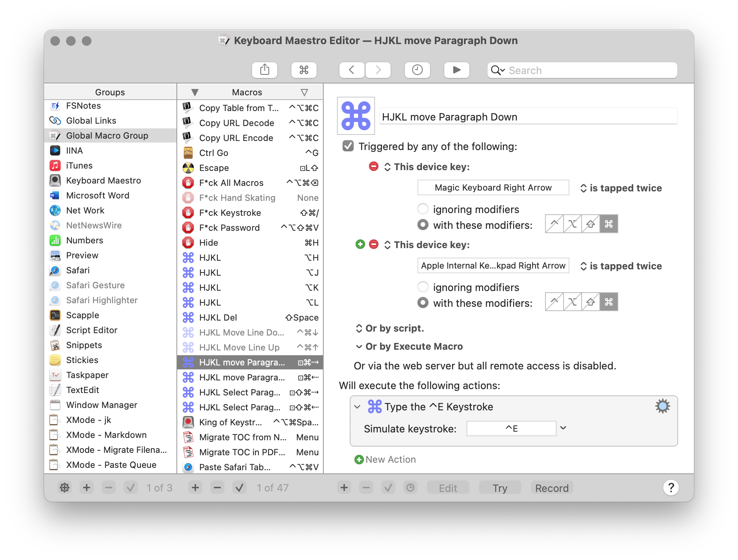Select with these modifiers for Apple Internal trigger
Screen dimensions: 738x560
pos(423,302)
